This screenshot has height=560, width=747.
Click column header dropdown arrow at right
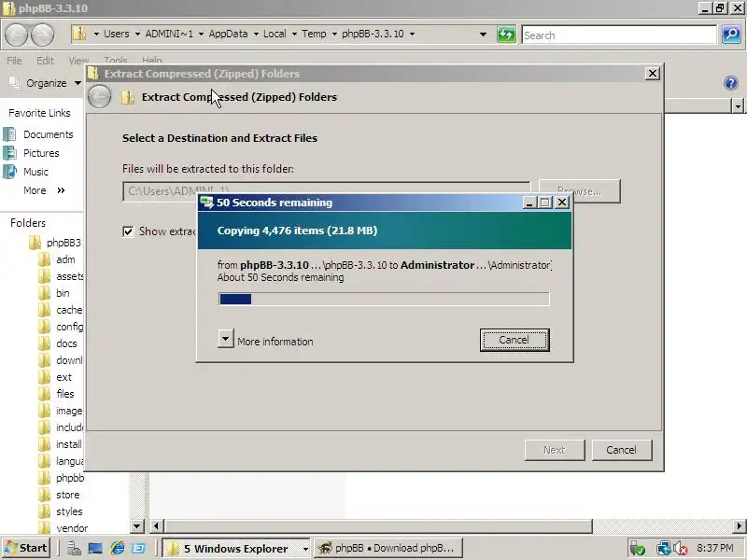click(x=738, y=106)
